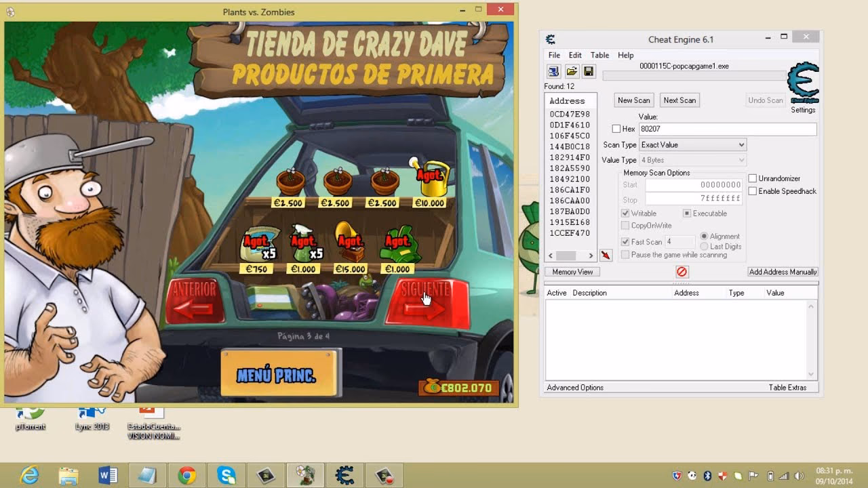The image size is (868, 488).
Task: Click the Value input field showing 80207
Action: tap(727, 129)
